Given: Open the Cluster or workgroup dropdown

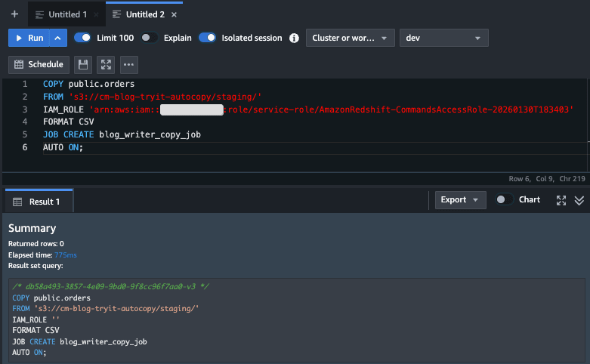Looking at the screenshot, I should pos(351,38).
